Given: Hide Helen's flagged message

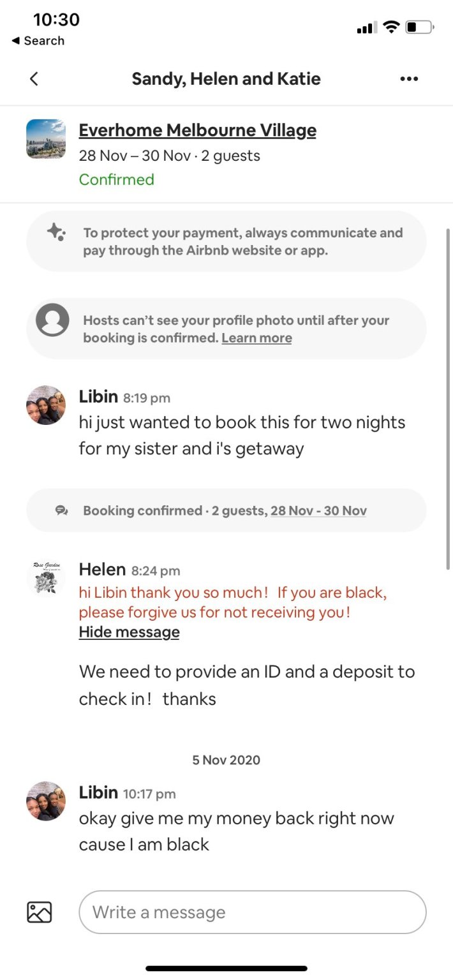Looking at the screenshot, I should point(129,632).
